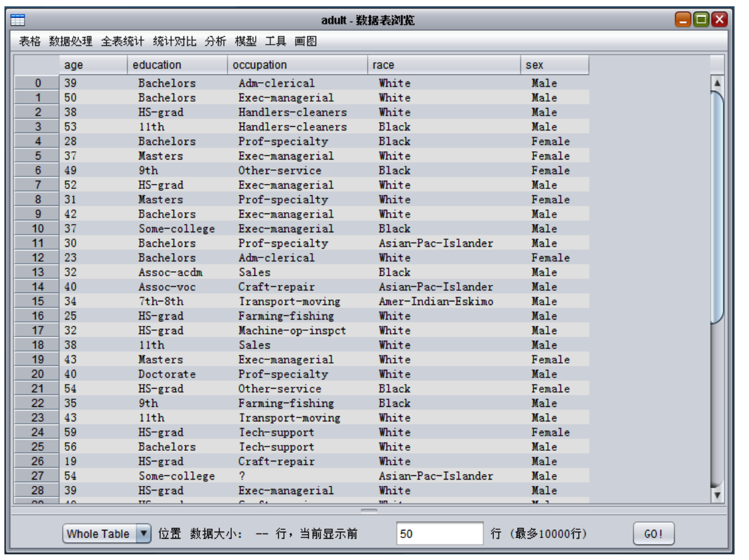Viewport: 749px width, 560px height.
Task: Click age 19 in row 26
Action: point(70,461)
